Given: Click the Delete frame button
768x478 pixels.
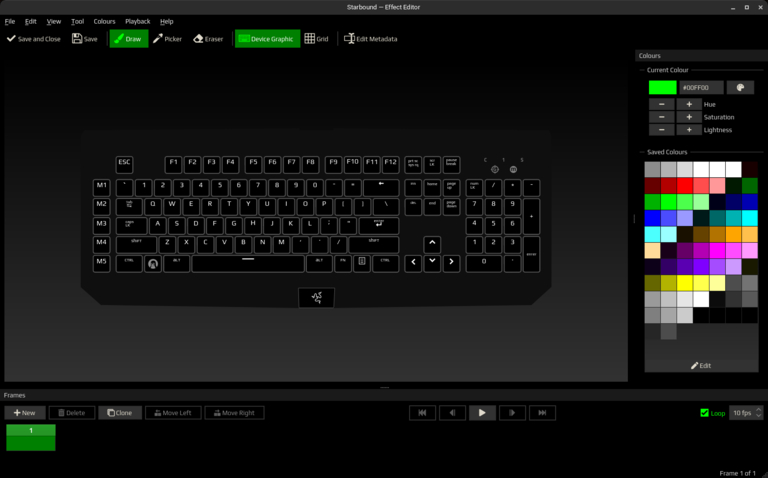Looking at the screenshot, I should coord(72,413).
